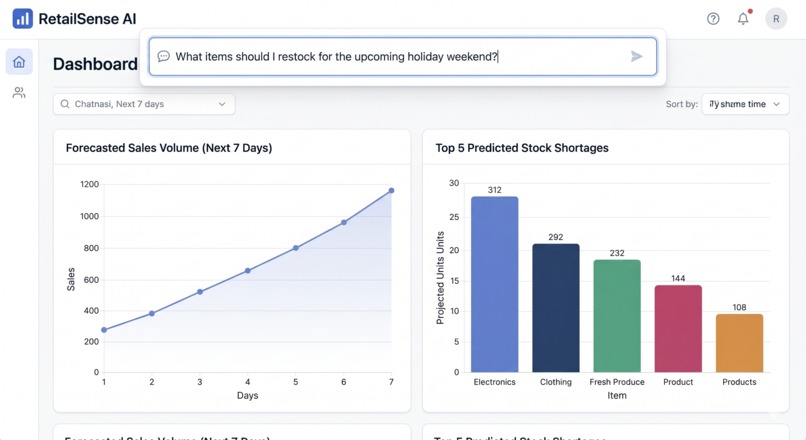Click the Projected Units axis title
The width and height of the screenshot is (806, 440).
tap(440, 278)
